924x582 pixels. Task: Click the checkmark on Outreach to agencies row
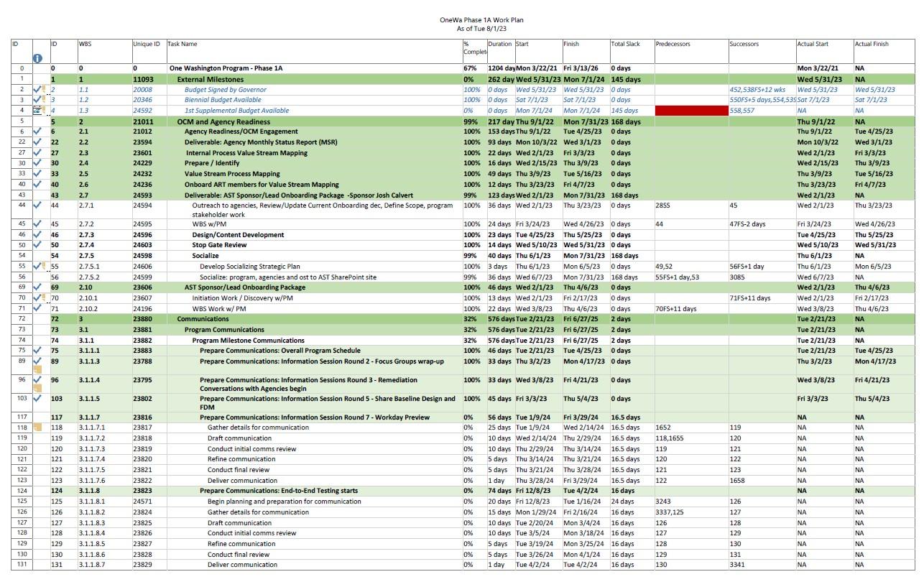click(x=37, y=205)
